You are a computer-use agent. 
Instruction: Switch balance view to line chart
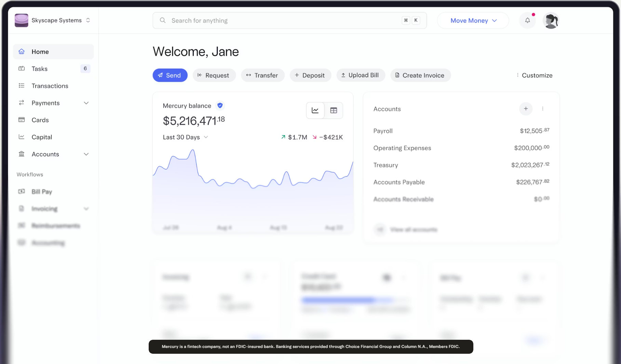315,111
